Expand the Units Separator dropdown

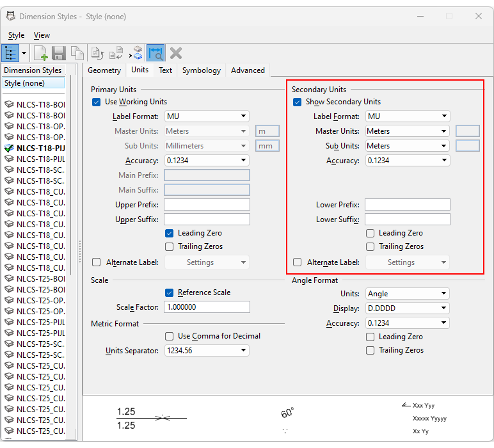pos(207,351)
